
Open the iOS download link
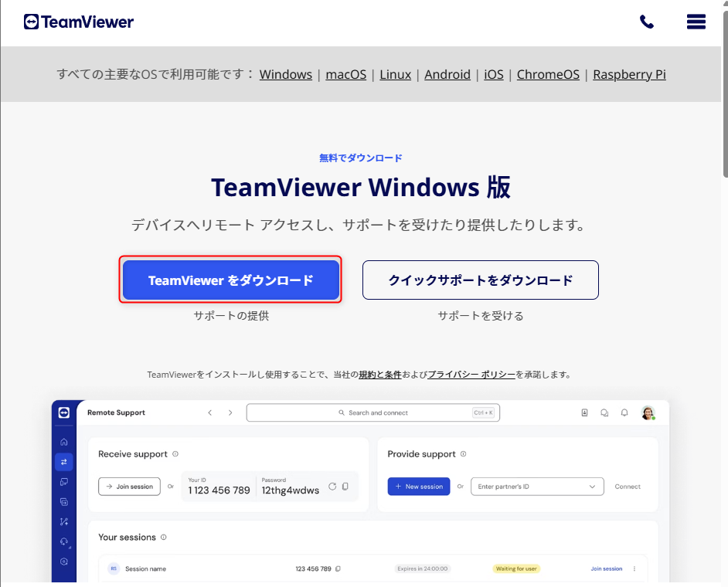coord(494,74)
